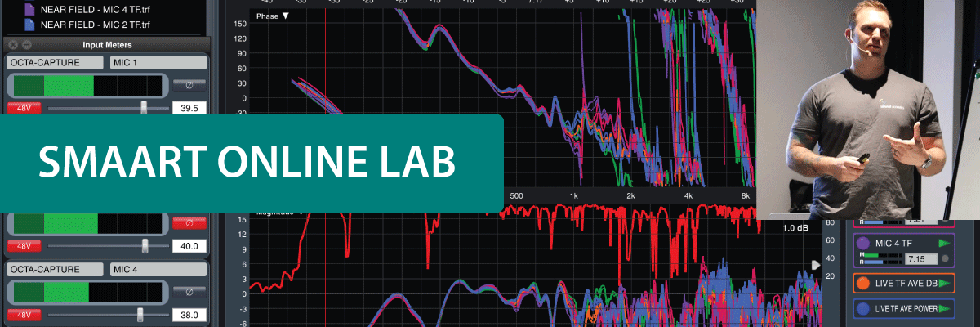
Task: Toggle the delay tracking dot on MIC 4 TF
Action: pyautogui.click(x=945, y=259)
